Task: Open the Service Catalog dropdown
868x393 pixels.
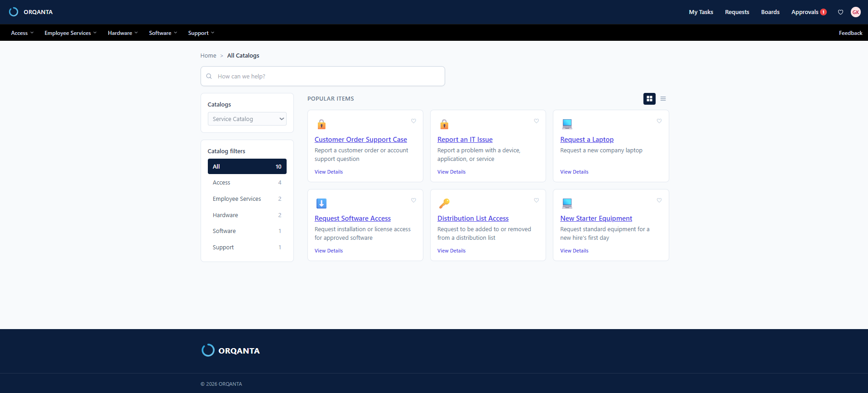Action: tap(247, 119)
